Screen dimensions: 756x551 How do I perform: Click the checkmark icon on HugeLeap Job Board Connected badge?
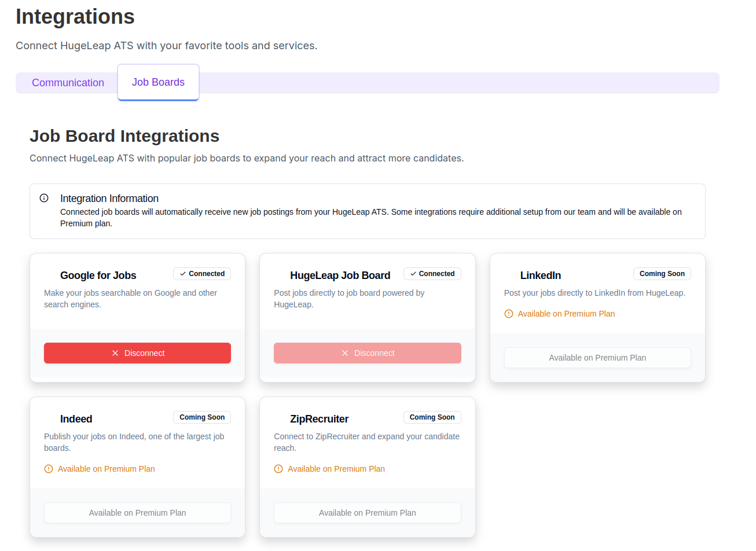(413, 273)
